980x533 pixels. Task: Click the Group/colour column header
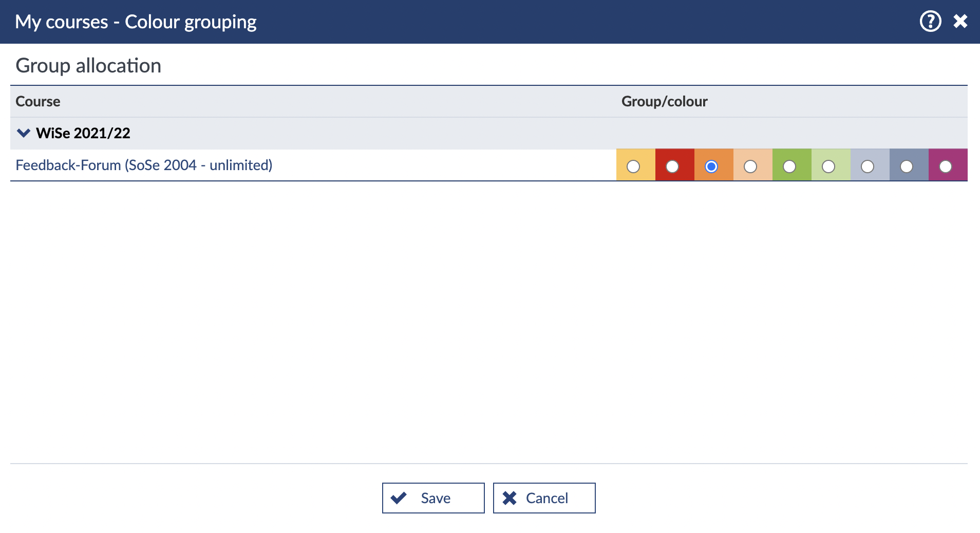pos(664,101)
